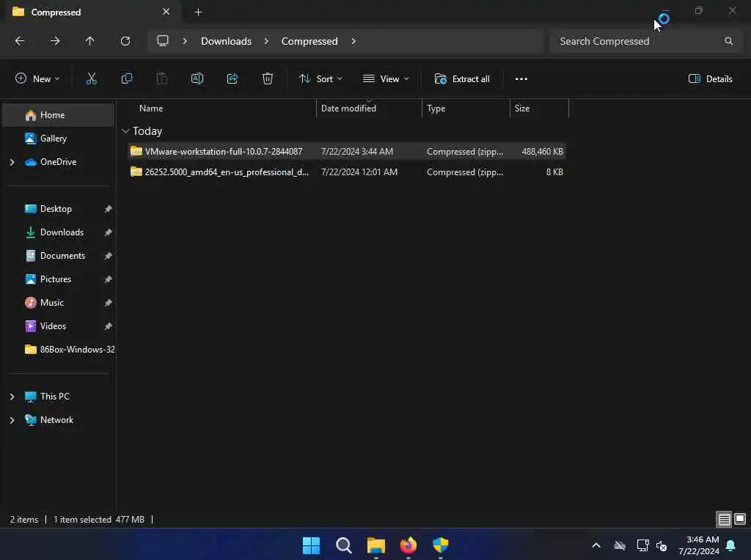
Task: Open taskbar Search
Action: (x=343, y=545)
